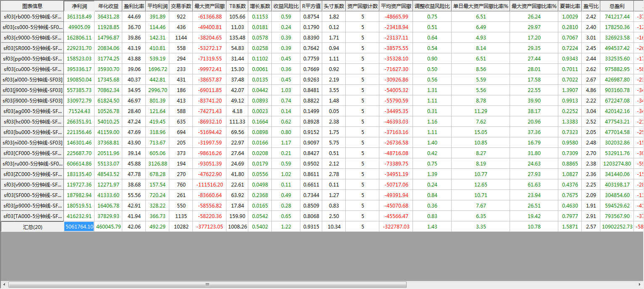Select the sf03[v9000-5分钟线 row header
This screenshot has width=644, height=289.
tap(32, 185)
